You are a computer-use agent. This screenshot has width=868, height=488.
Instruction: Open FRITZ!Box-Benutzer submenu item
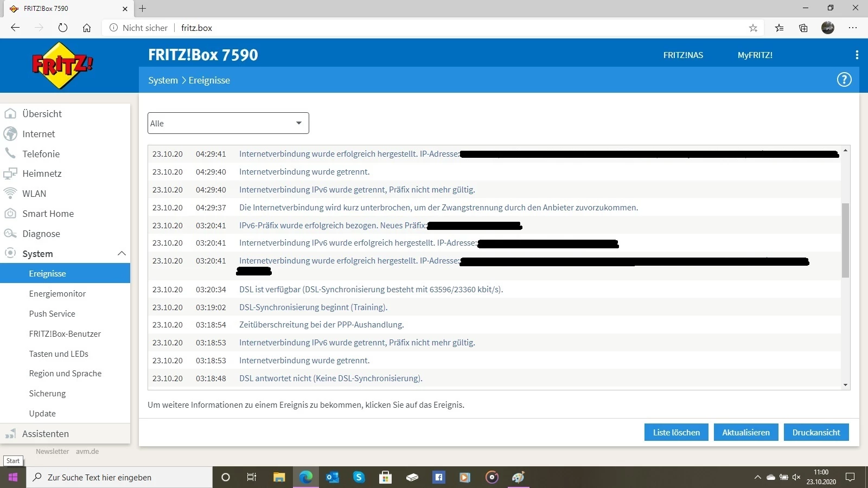click(65, 333)
